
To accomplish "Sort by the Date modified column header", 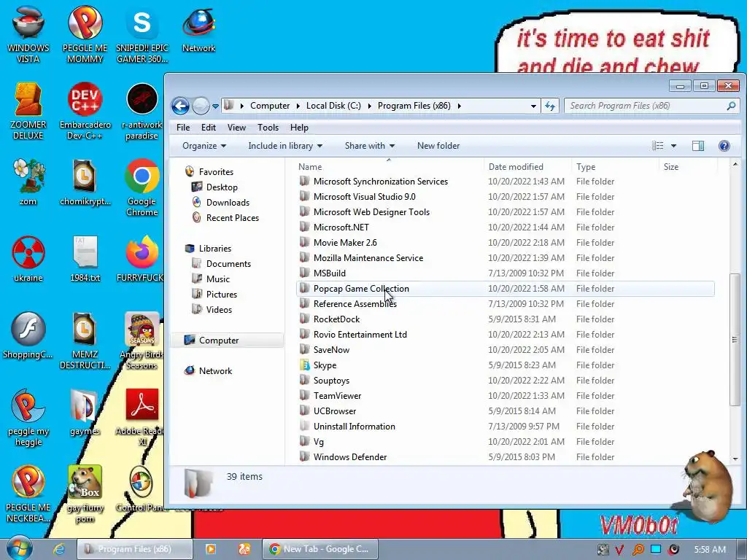I will [527, 167].
